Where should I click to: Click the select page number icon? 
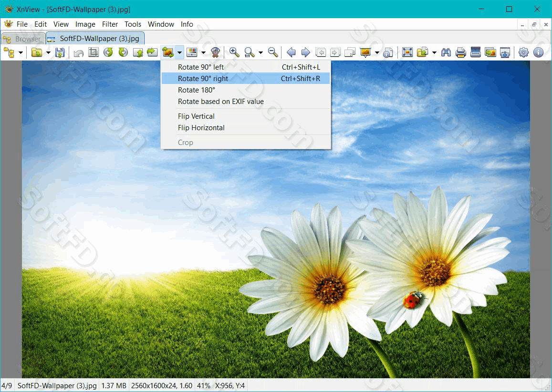350,52
